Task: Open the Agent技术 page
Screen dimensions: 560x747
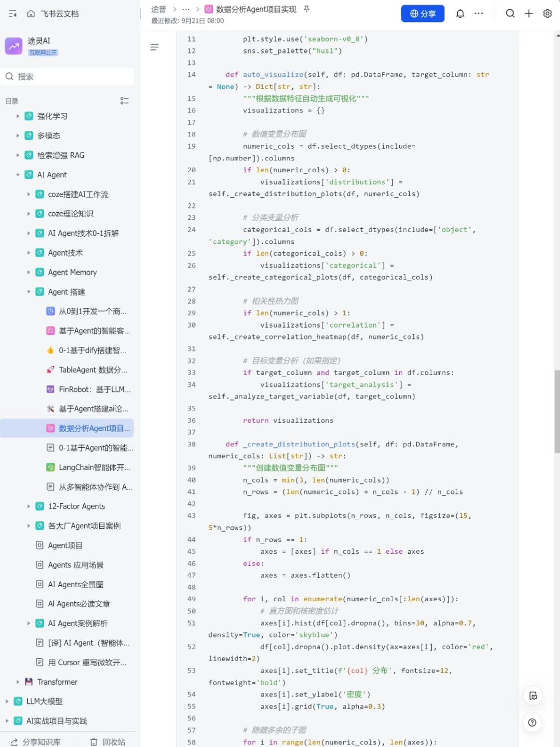Action: pyautogui.click(x=65, y=253)
